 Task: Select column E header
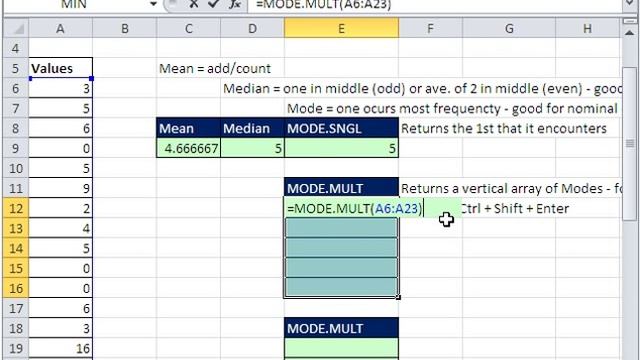[x=341, y=29]
